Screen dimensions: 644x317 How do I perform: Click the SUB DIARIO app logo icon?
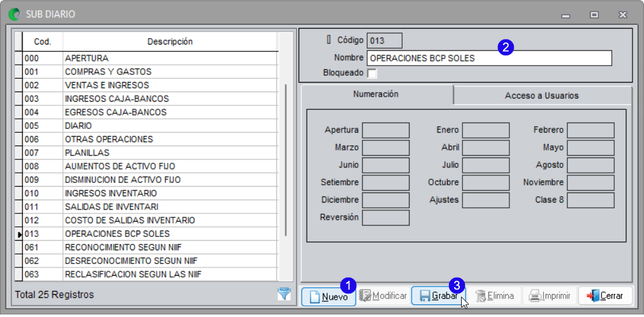point(14,15)
